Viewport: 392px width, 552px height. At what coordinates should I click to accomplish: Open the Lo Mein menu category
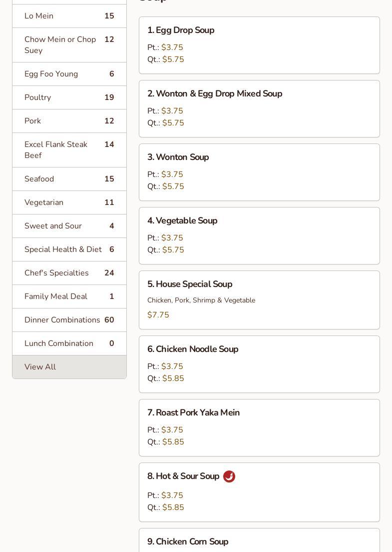click(69, 16)
